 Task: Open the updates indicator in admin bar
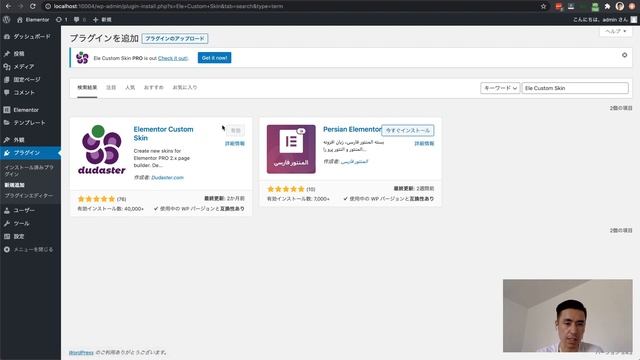pyautogui.click(x=61, y=20)
